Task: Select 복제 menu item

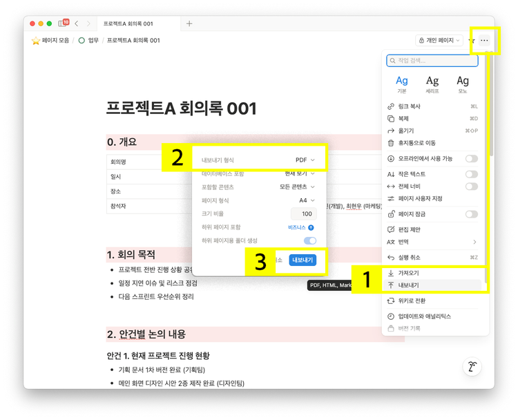Action: (432, 119)
